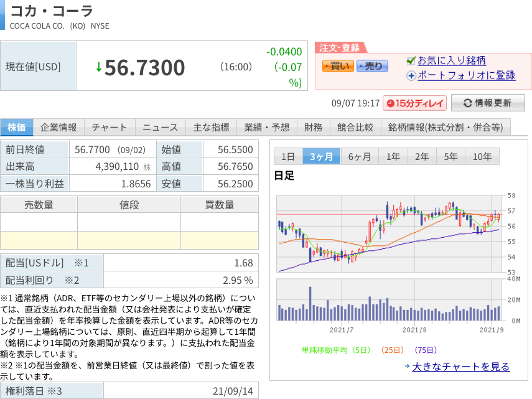
Task: Open 大きなチャートを見る link
Action: [x=460, y=367]
